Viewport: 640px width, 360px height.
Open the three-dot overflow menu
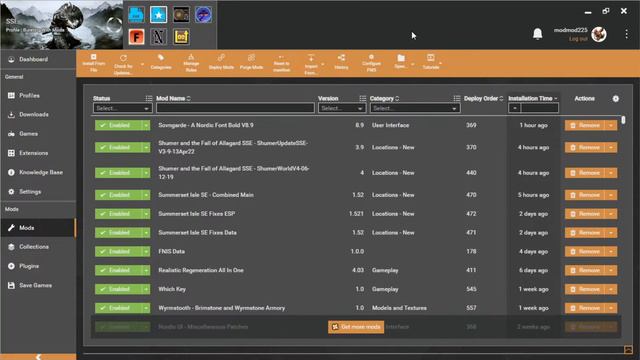627,34
